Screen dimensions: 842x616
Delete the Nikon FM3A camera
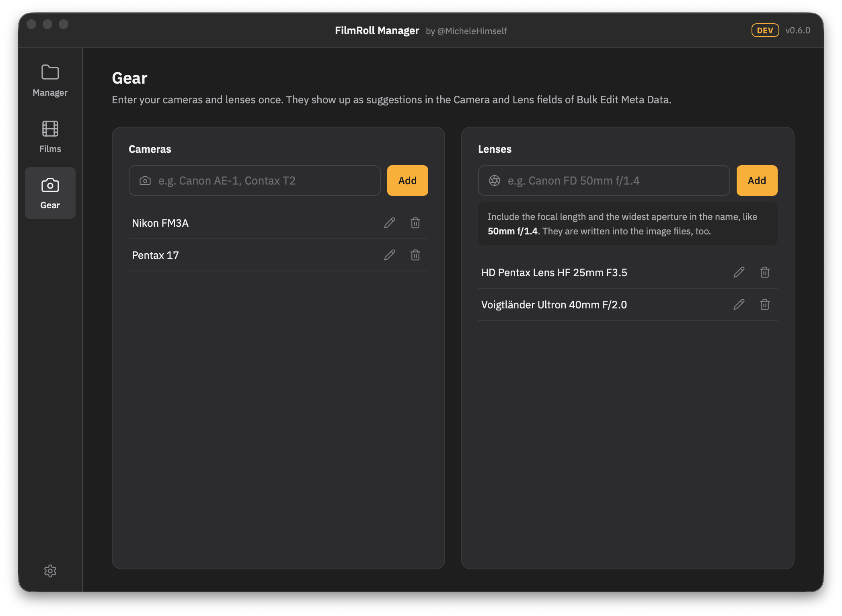(415, 223)
